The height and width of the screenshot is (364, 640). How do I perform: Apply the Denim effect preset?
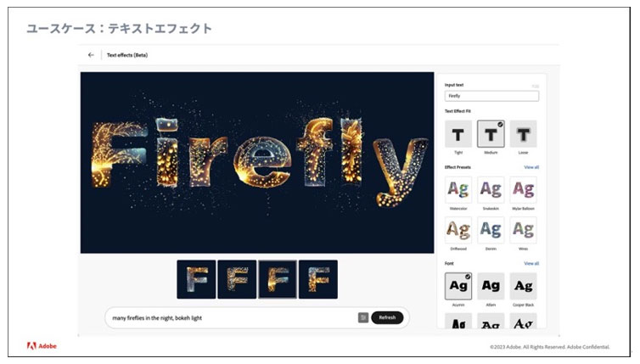491,230
